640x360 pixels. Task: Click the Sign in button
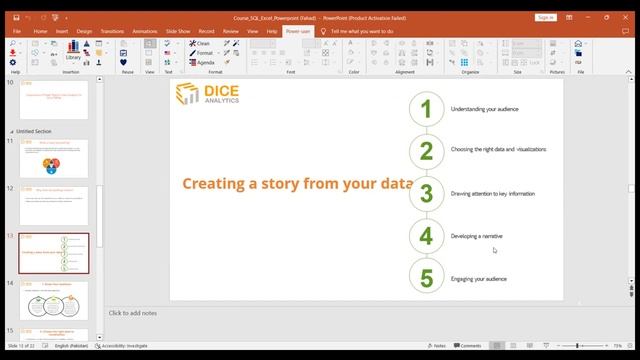(x=546, y=18)
